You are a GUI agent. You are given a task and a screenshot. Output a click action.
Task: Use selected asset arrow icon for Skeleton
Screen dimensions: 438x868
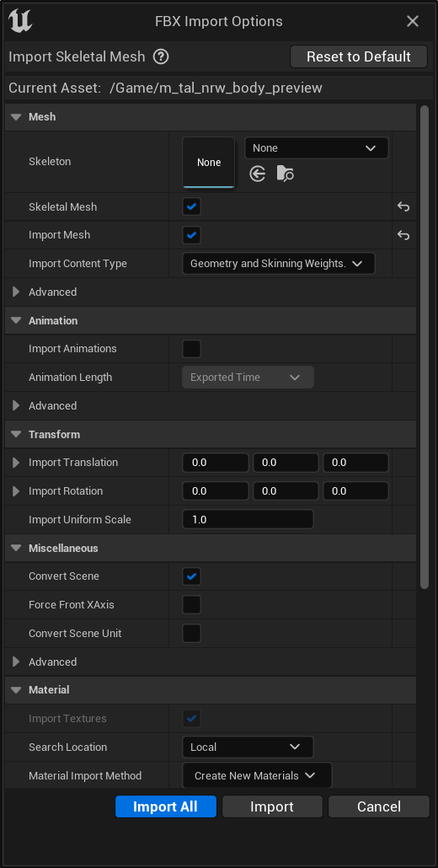257,174
